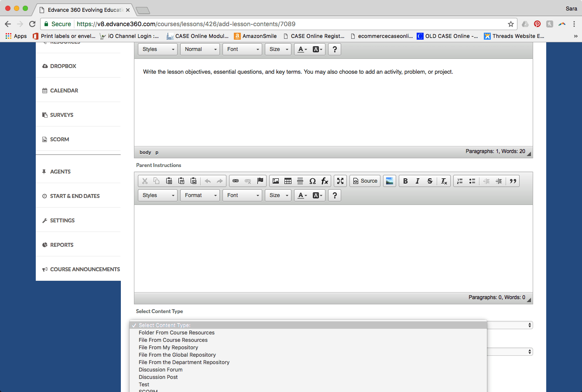Maximize the editor with the fullscreen icon
Screen dimensions: 582x392
pyautogui.click(x=340, y=181)
